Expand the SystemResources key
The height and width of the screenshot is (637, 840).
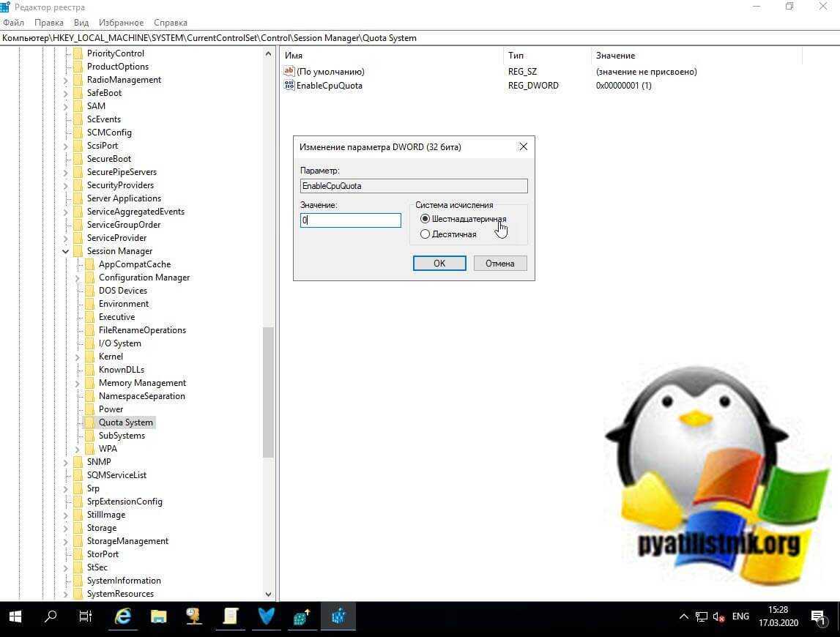(x=65, y=594)
